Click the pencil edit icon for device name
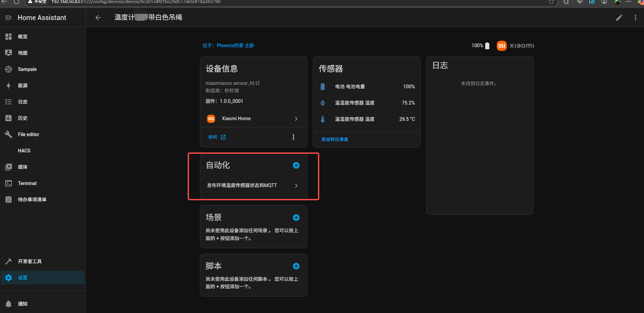The height and width of the screenshot is (313, 644). pyautogui.click(x=619, y=18)
